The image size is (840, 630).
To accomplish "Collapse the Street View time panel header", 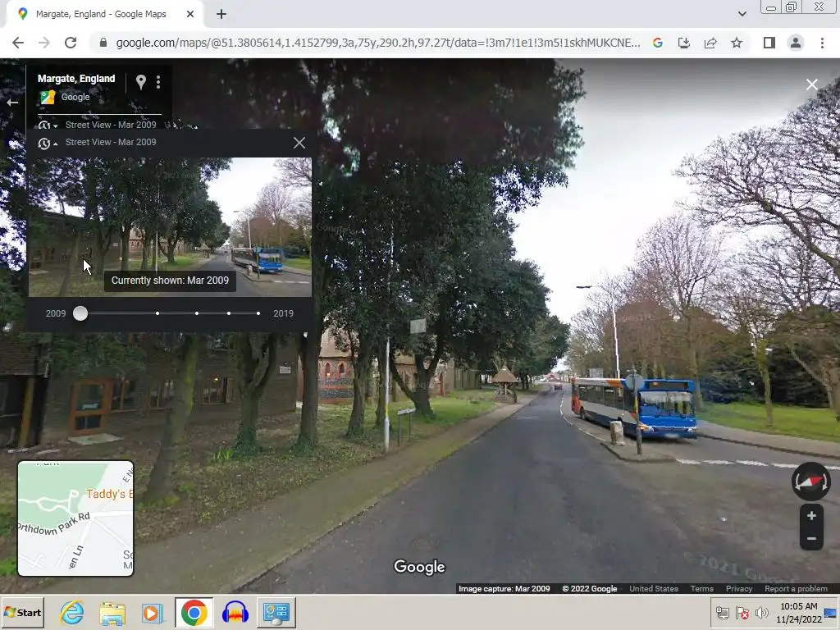I will point(97,143).
